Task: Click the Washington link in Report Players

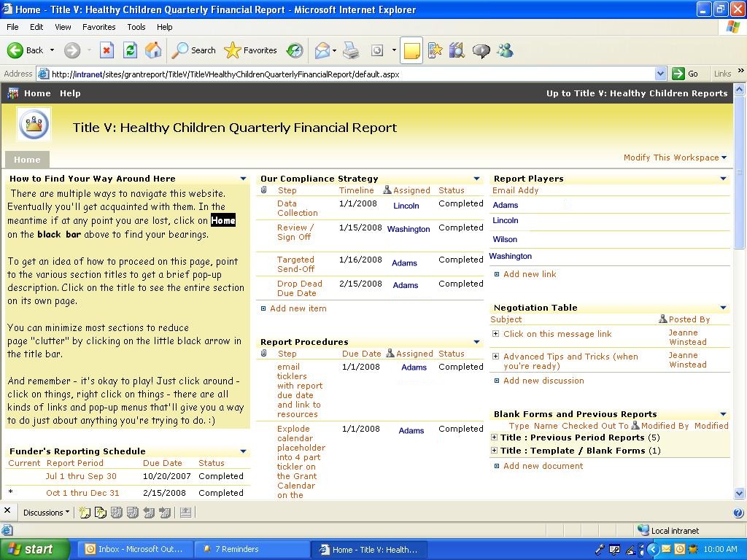Action: 510,256
